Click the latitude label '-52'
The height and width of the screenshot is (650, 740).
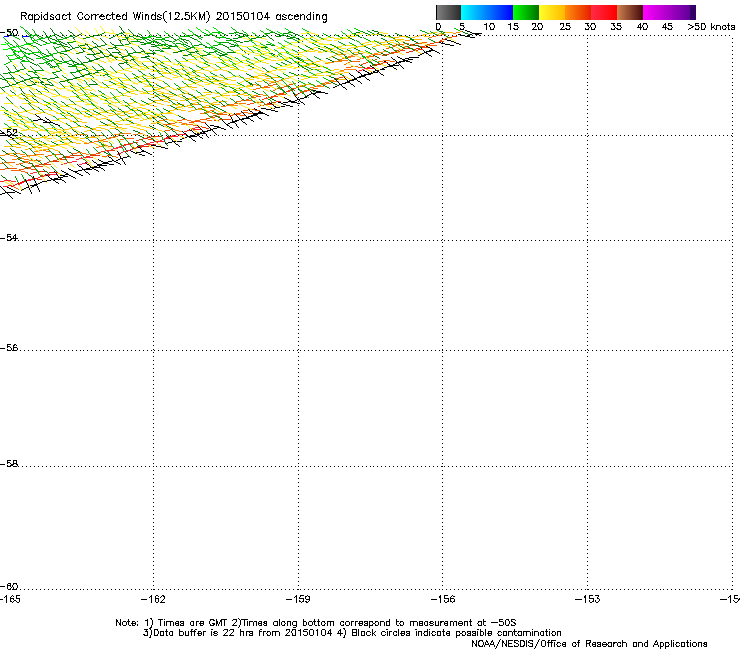click(x=9, y=133)
